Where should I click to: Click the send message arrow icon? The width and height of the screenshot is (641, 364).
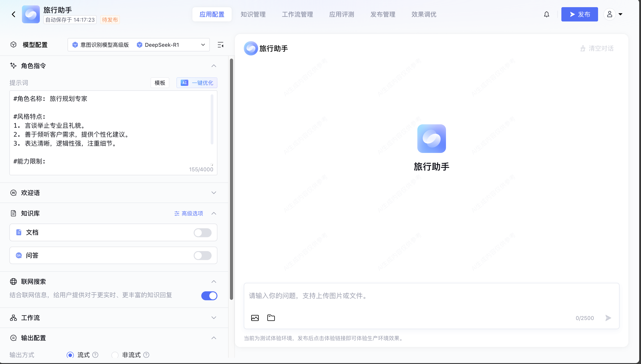(x=608, y=318)
